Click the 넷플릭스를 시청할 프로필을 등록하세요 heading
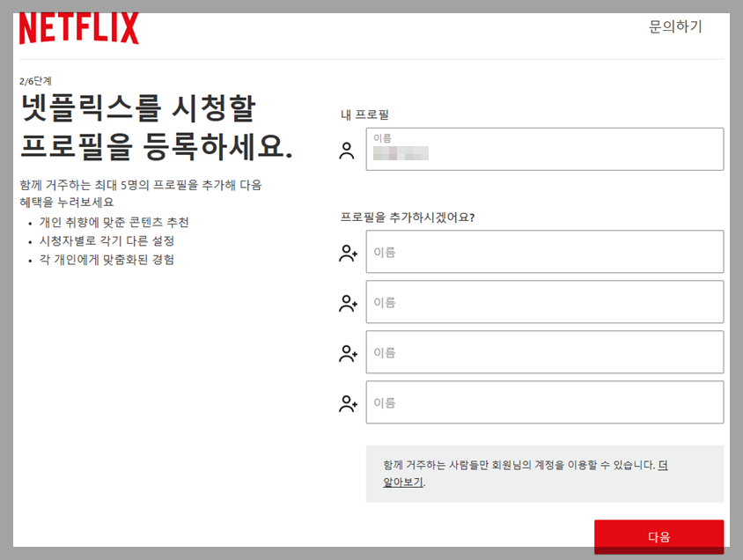The height and width of the screenshot is (560, 743). pyautogui.click(x=157, y=127)
